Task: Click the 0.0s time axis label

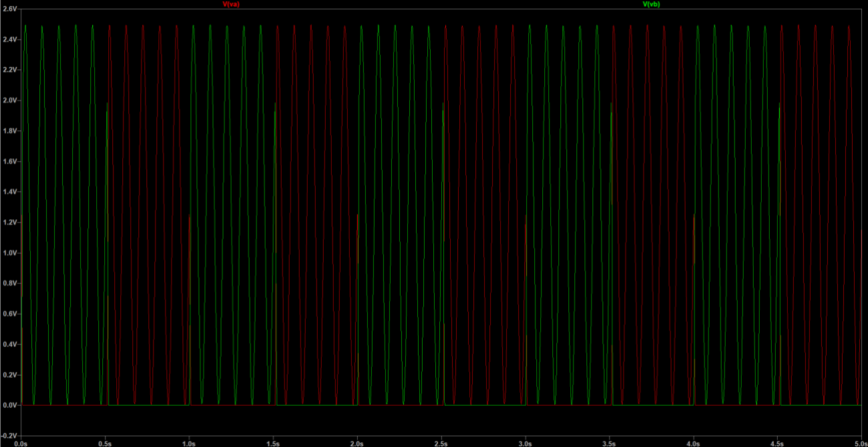Action: [21, 443]
